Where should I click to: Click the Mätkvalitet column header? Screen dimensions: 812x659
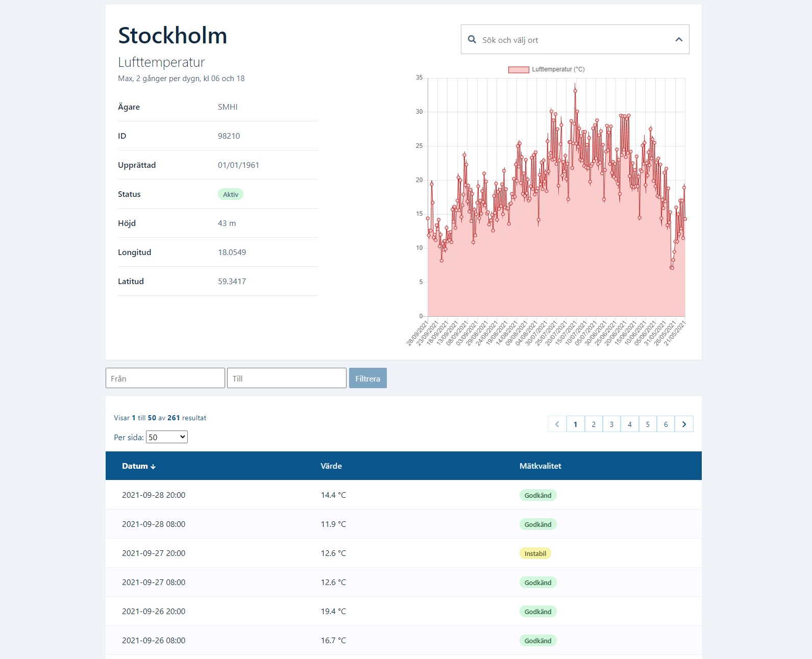click(x=540, y=466)
